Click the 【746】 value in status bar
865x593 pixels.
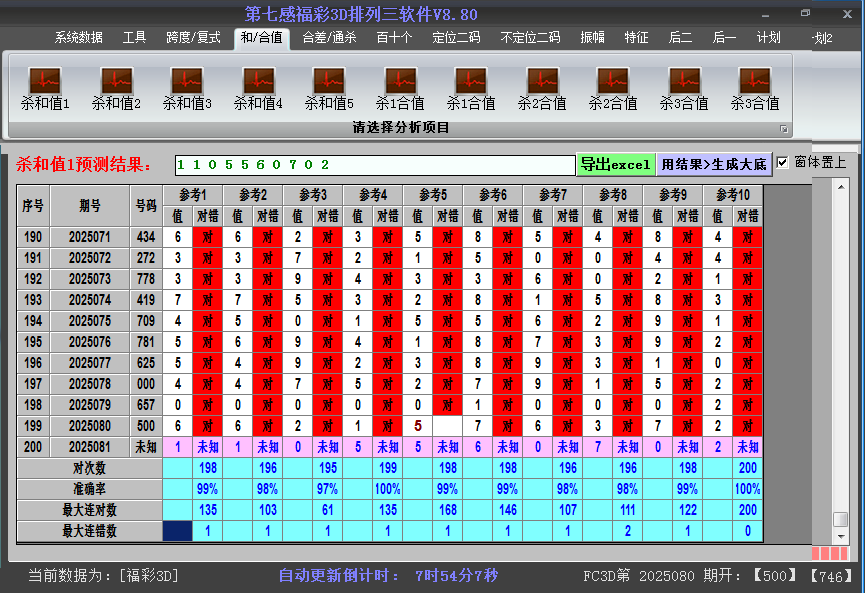pos(831,576)
